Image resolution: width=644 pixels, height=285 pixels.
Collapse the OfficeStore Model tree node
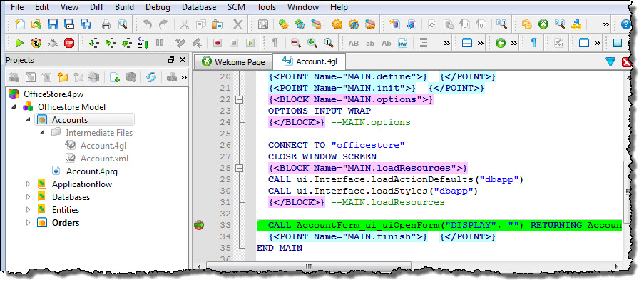(x=14, y=107)
